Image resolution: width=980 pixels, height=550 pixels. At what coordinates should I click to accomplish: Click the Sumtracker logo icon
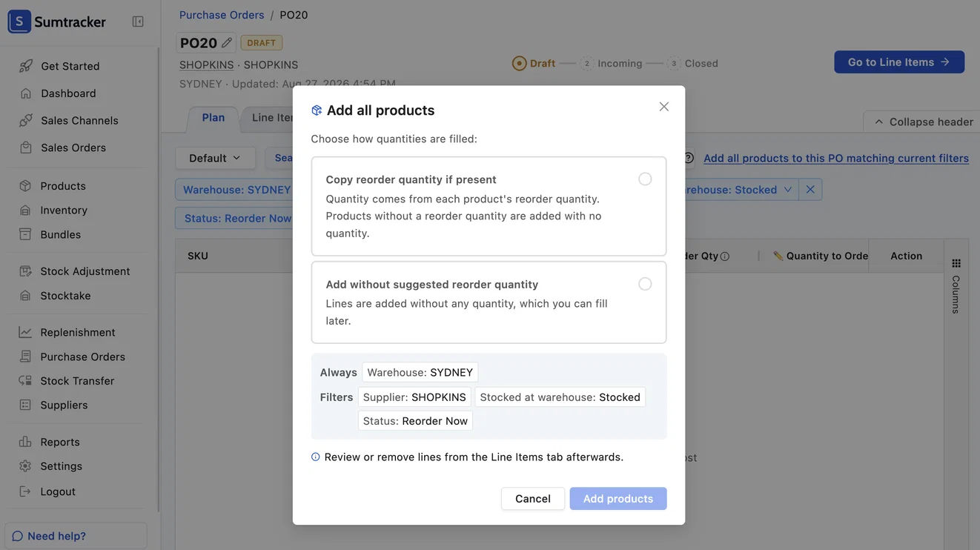point(19,21)
